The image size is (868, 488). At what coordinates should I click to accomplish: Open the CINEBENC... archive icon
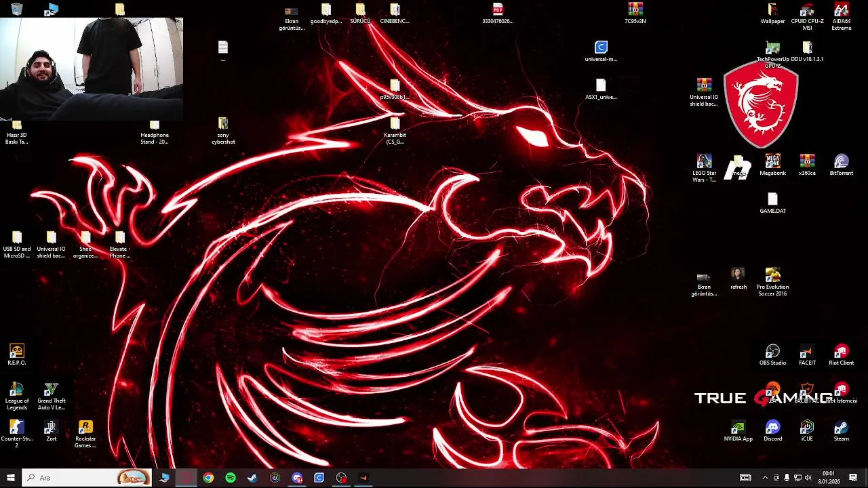pyautogui.click(x=395, y=14)
